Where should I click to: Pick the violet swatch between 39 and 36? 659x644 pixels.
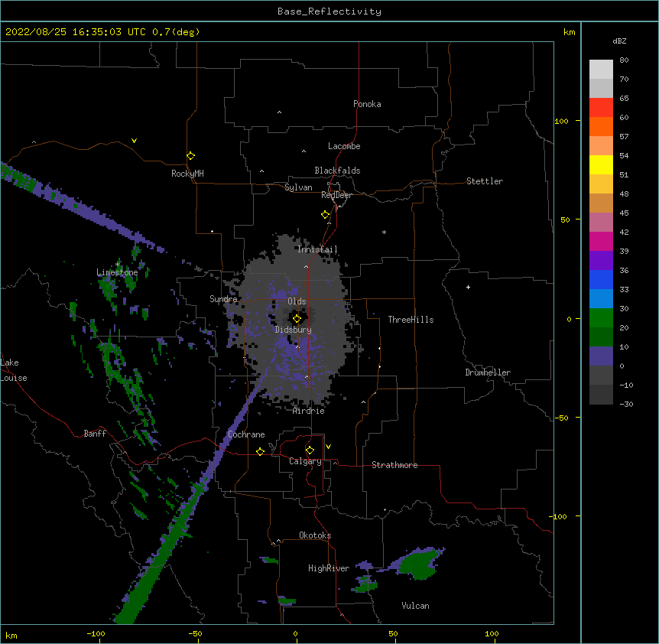pyautogui.click(x=601, y=261)
